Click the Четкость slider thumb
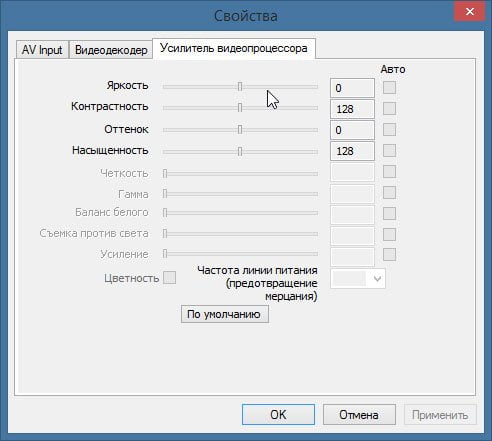The image size is (492, 441). pyautogui.click(x=165, y=173)
